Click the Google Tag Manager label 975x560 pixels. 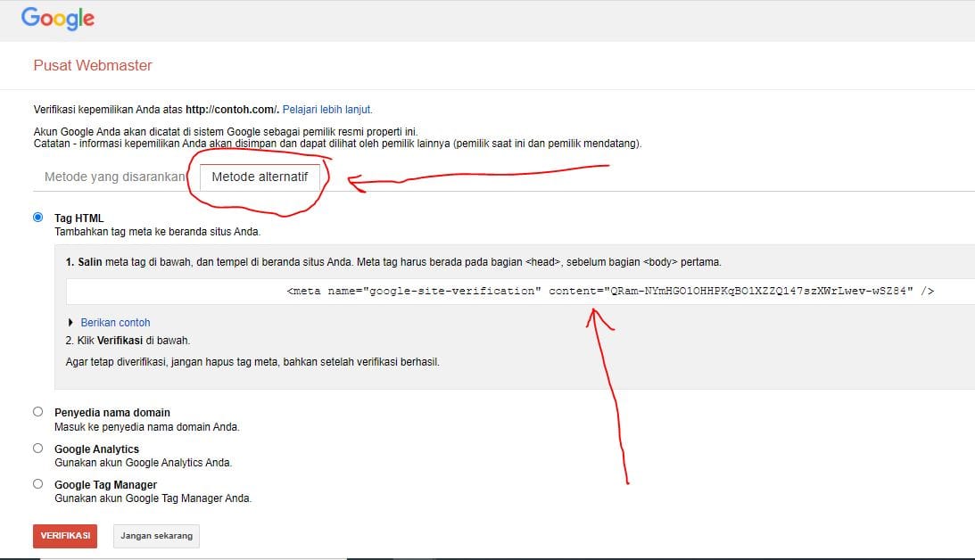(x=105, y=485)
